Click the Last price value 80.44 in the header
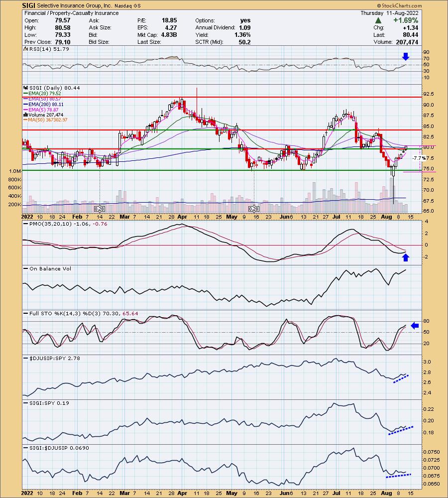448x498 pixels. [x=411, y=35]
